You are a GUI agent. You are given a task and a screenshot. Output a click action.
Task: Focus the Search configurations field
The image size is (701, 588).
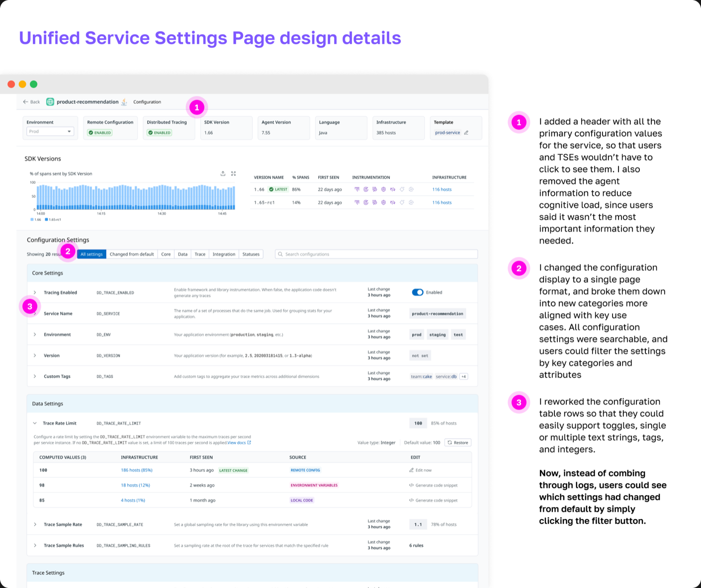[x=376, y=254]
